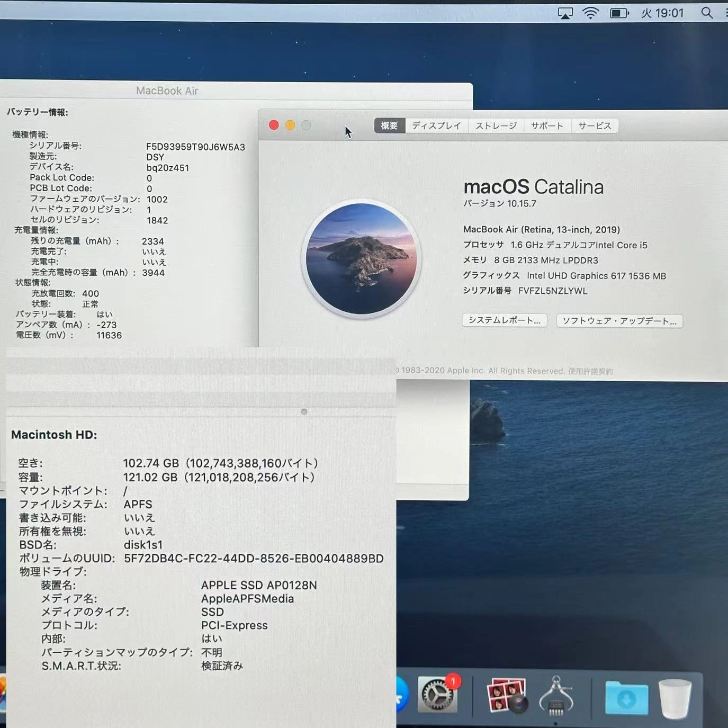Select the 概要 tab
The width and height of the screenshot is (728, 728).
coord(389,125)
